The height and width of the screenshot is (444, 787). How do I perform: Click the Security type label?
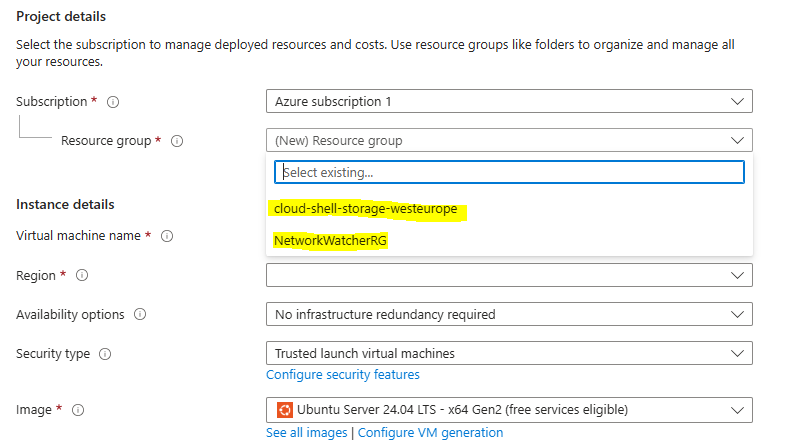pyautogui.click(x=53, y=354)
